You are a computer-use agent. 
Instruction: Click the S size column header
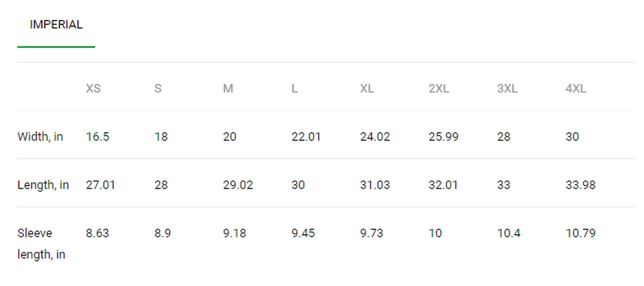(158, 89)
